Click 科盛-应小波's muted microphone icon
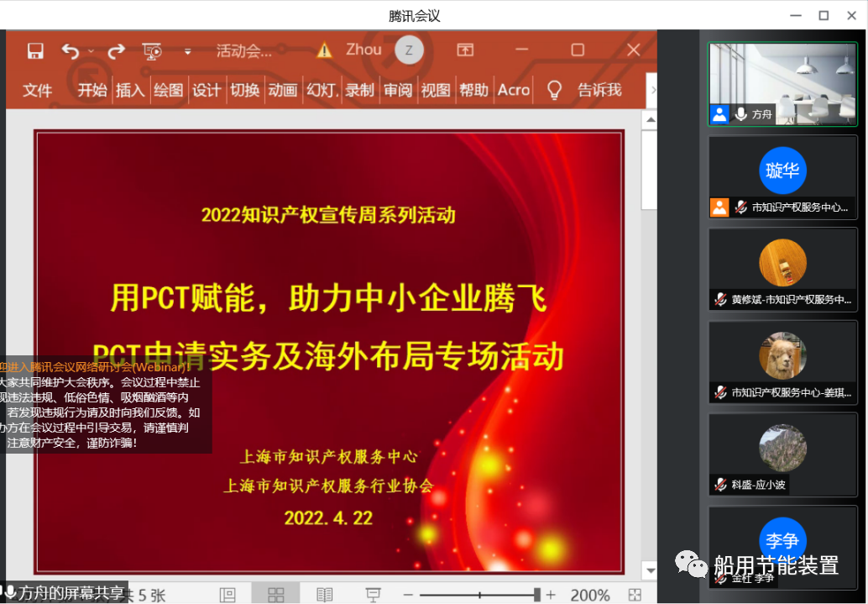This screenshot has width=868, height=604. tap(720, 485)
